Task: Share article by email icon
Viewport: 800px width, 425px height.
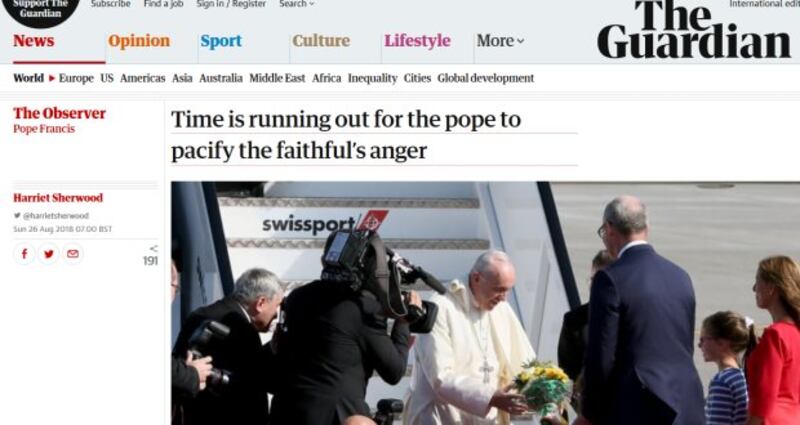Action: point(73,254)
